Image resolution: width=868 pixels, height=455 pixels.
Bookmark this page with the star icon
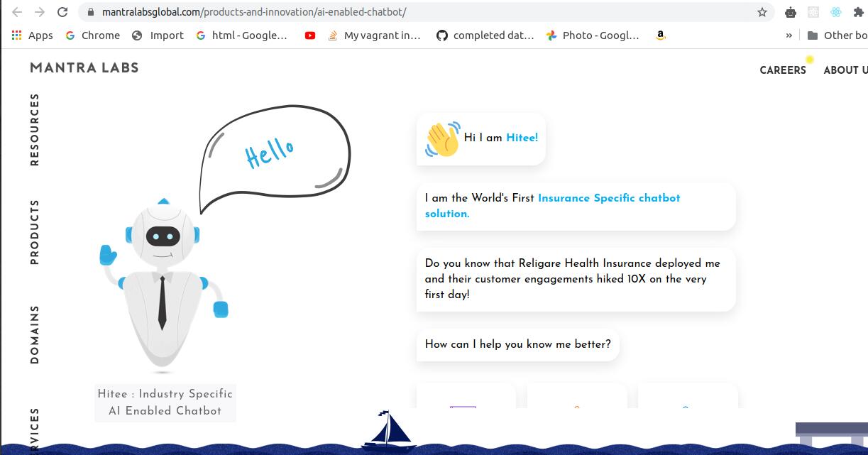[762, 12]
